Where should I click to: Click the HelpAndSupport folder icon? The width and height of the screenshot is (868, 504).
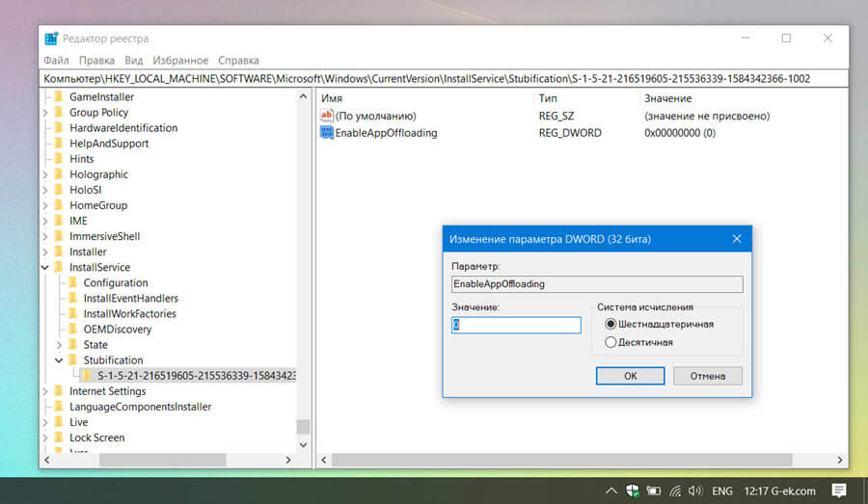click(x=59, y=144)
